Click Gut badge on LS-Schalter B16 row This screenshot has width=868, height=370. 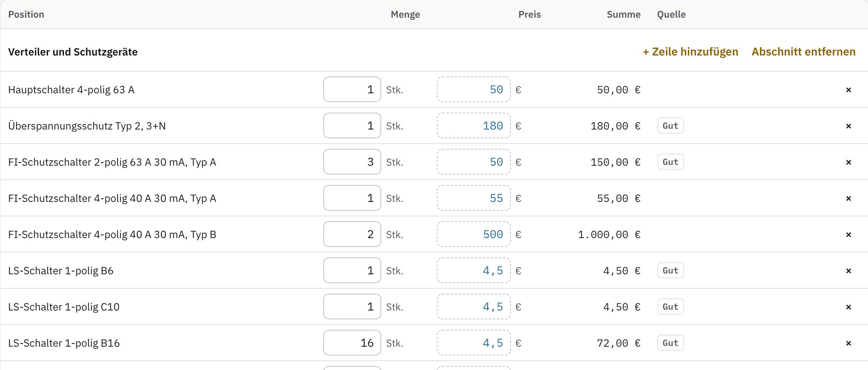click(670, 343)
